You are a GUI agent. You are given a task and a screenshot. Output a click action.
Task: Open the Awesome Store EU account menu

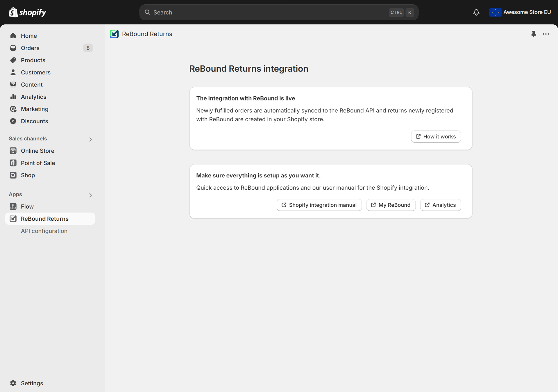click(x=520, y=12)
